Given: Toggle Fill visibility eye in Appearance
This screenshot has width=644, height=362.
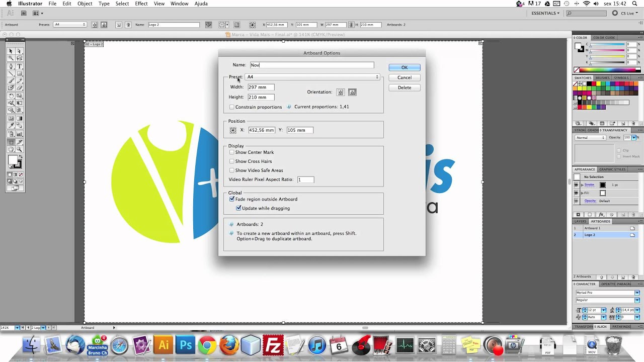Looking at the screenshot, I should click(576, 193).
